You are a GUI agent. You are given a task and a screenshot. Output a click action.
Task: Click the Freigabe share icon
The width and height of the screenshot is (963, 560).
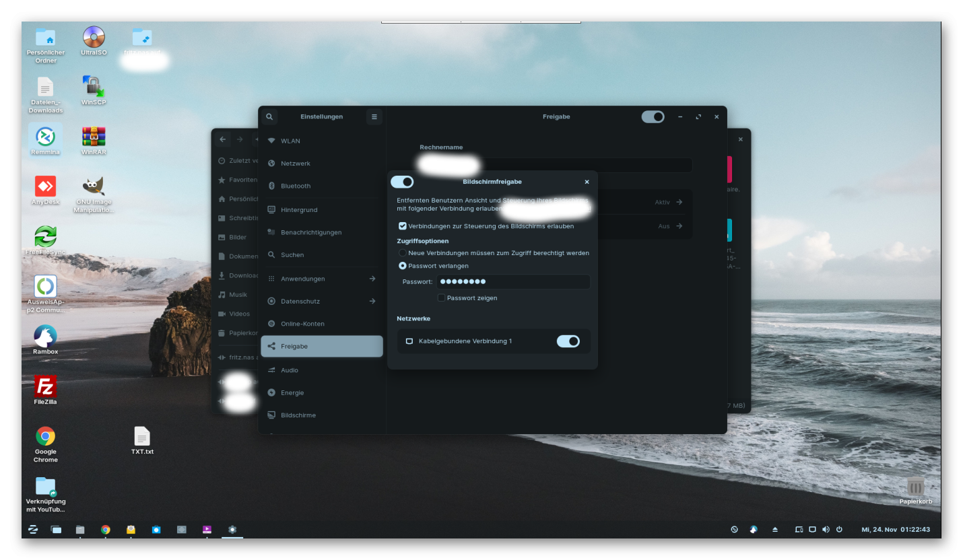coord(271,346)
